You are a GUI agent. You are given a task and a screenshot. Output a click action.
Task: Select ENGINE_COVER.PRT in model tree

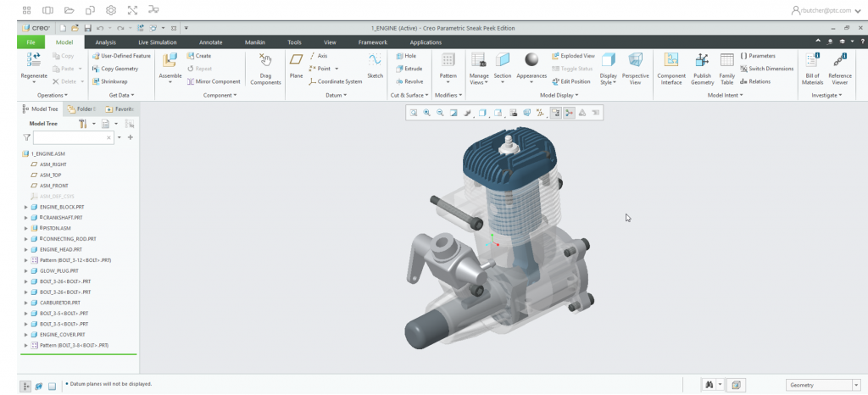point(62,335)
